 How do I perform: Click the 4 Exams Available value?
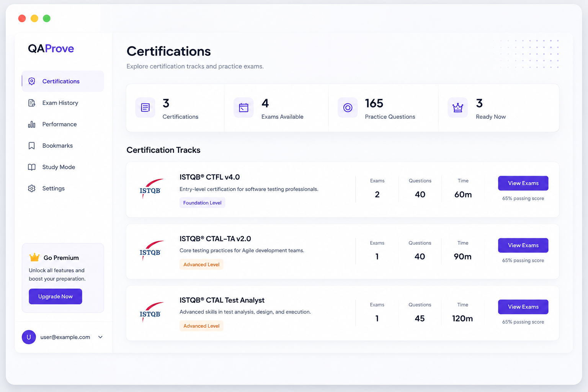coord(265,103)
